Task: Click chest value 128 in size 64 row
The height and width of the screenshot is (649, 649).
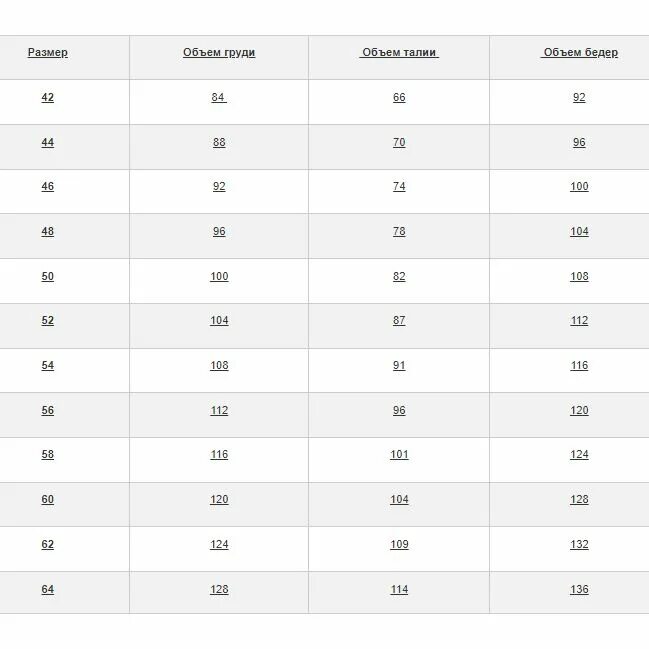Action: click(219, 589)
